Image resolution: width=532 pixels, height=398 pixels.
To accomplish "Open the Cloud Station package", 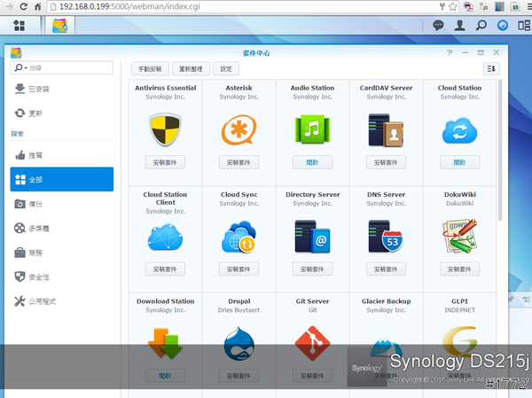I will (x=459, y=162).
